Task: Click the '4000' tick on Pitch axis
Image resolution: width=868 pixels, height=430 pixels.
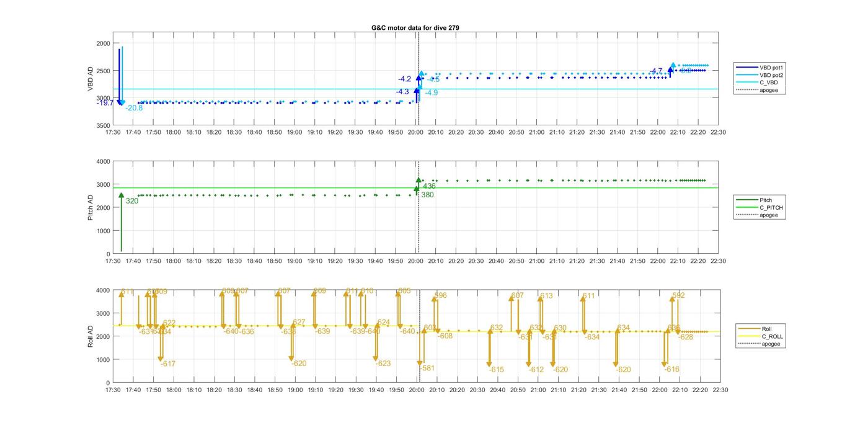Action: click(x=103, y=162)
